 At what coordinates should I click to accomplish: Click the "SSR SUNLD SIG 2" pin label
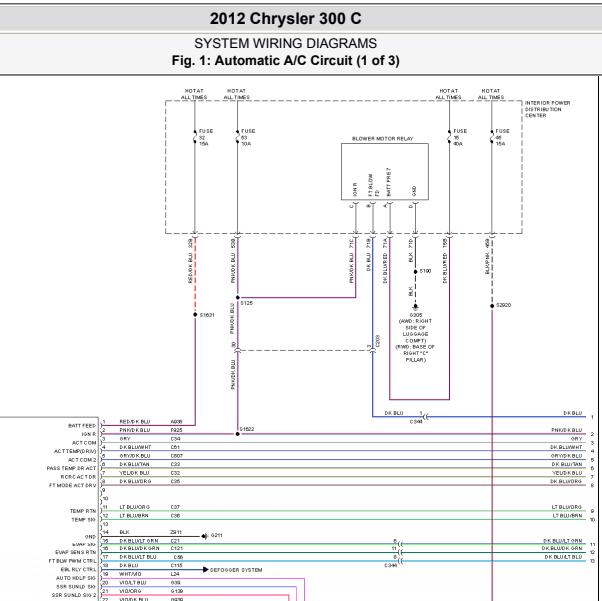(x=74, y=595)
